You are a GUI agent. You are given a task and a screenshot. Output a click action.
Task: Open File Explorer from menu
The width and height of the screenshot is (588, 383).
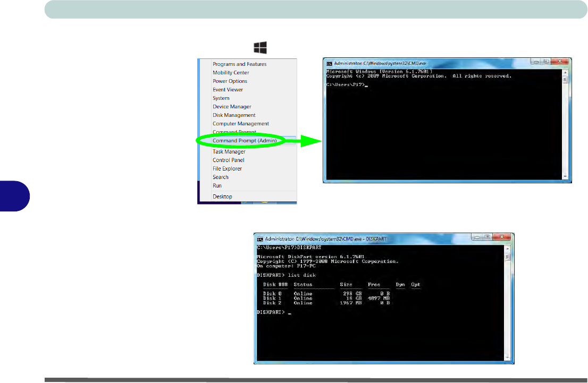tap(227, 168)
